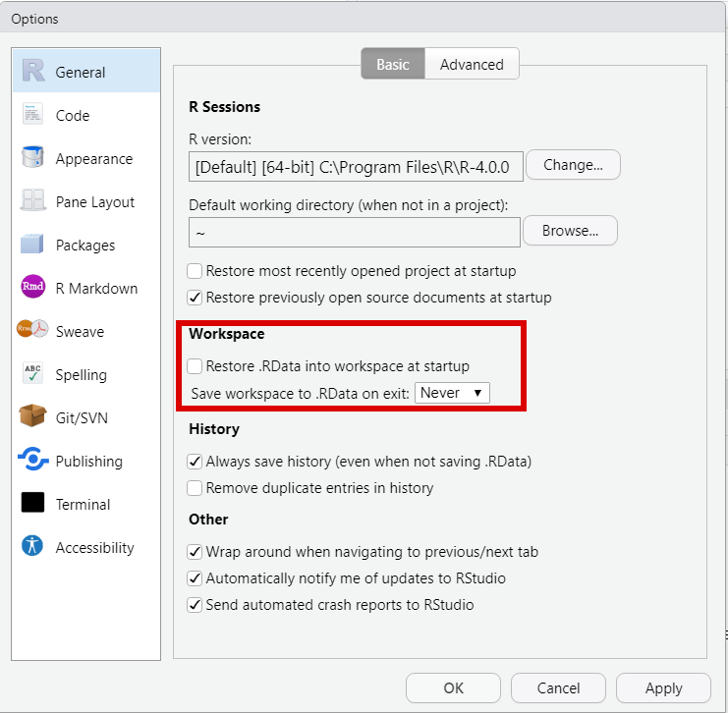Open the Code options icon
This screenshot has width=728, height=713.
[x=33, y=115]
